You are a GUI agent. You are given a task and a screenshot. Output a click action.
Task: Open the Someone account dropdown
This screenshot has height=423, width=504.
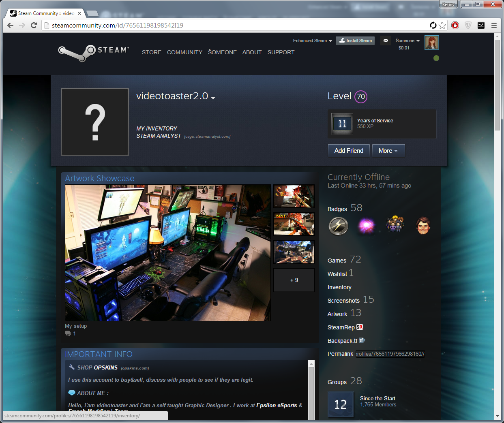pos(407,41)
